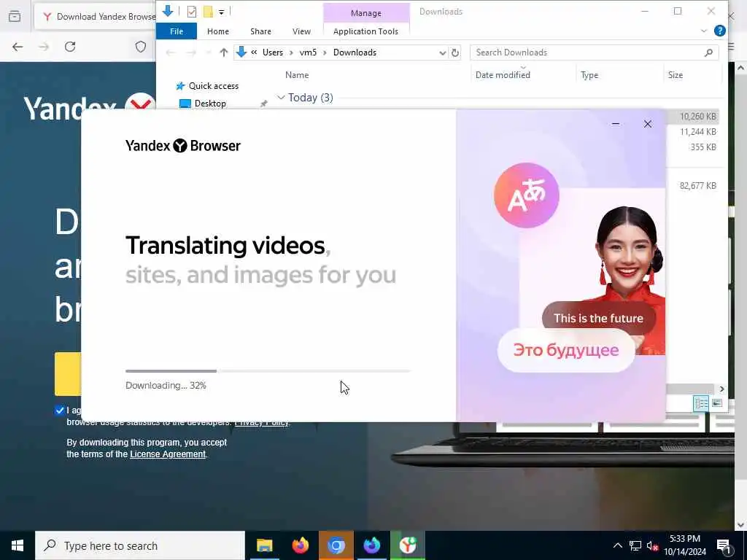Go back in Firefox browser
Screen dimensions: 747x560
(18, 47)
